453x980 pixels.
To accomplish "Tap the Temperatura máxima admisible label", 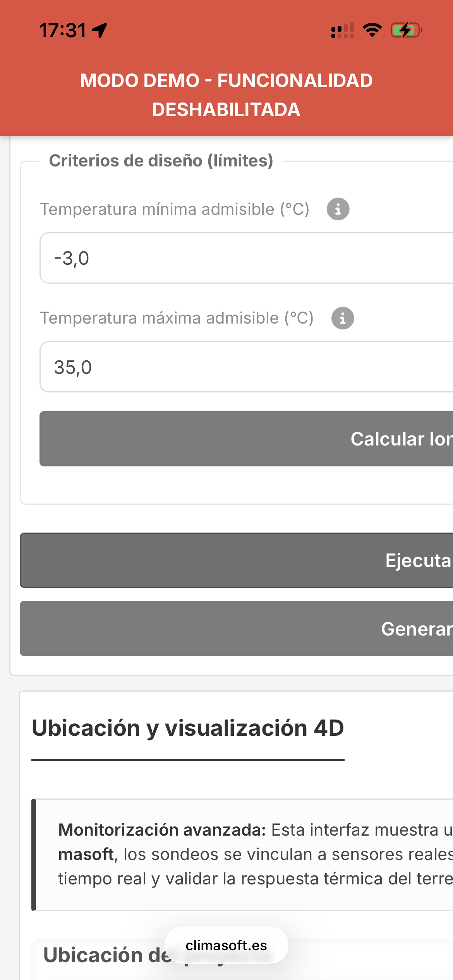I will [177, 318].
